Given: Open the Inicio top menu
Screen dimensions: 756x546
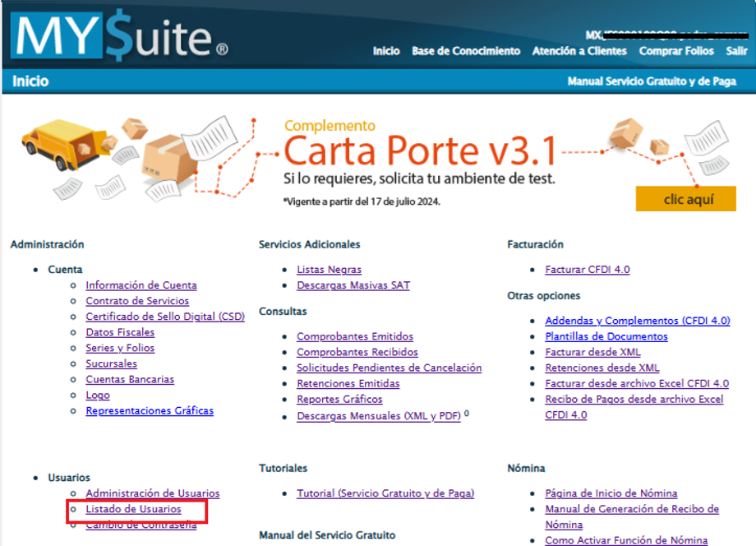Looking at the screenshot, I should pos(386,51).
